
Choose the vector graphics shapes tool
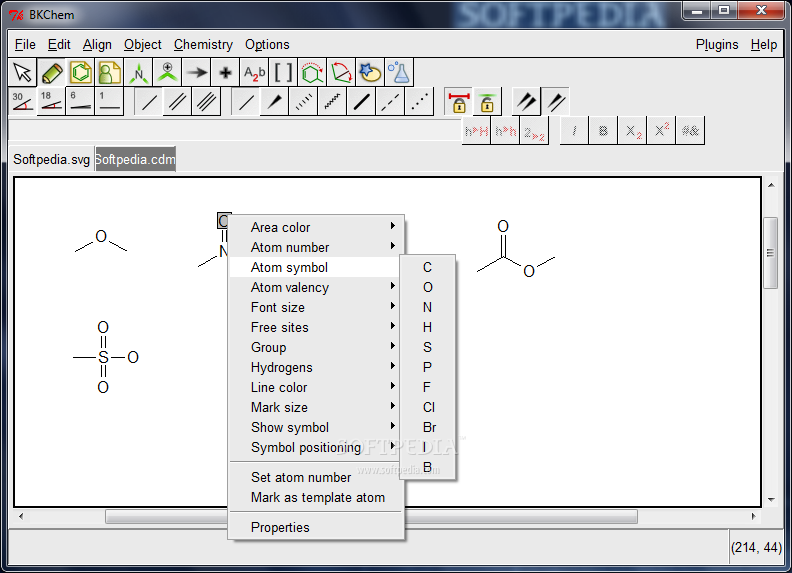tap(370, 73)
